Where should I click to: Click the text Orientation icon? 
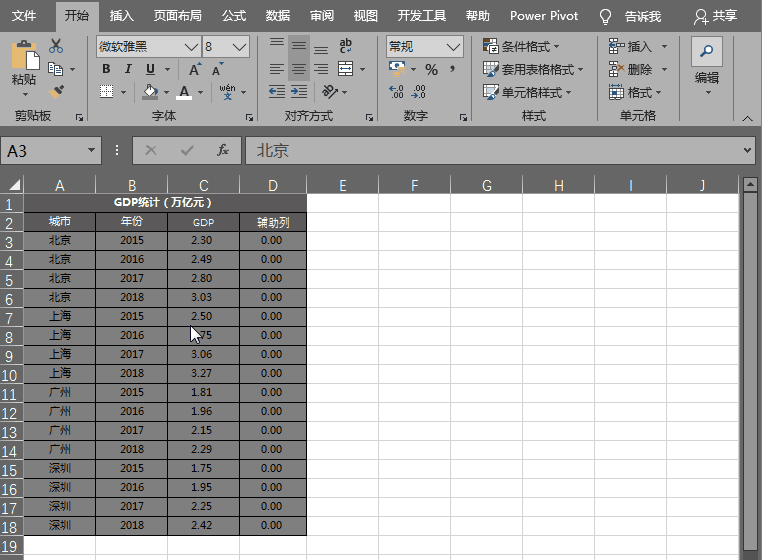click(329, 91)
